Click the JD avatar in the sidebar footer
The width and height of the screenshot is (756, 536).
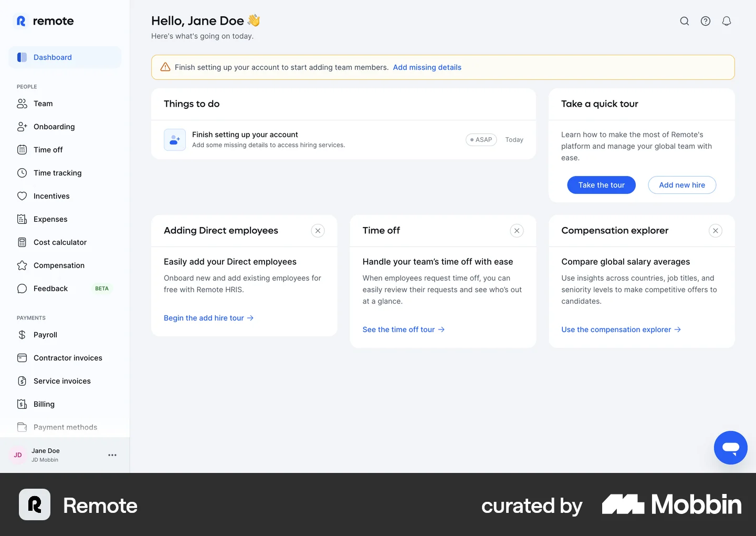tap(18, 455)
